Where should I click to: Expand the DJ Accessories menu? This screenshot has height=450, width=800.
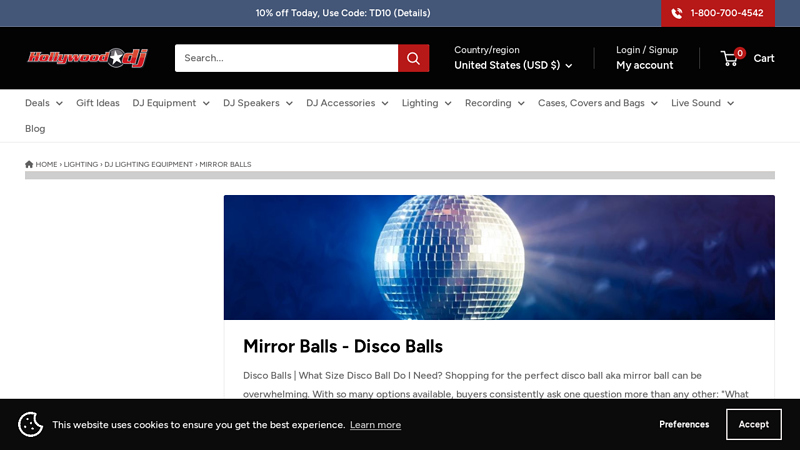tap(347, 103)
